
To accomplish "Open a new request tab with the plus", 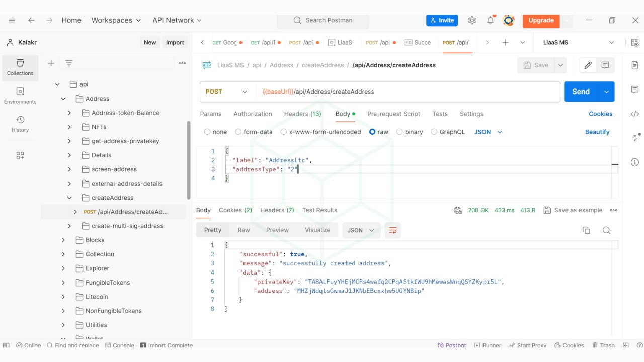I will tap(505, 43).
